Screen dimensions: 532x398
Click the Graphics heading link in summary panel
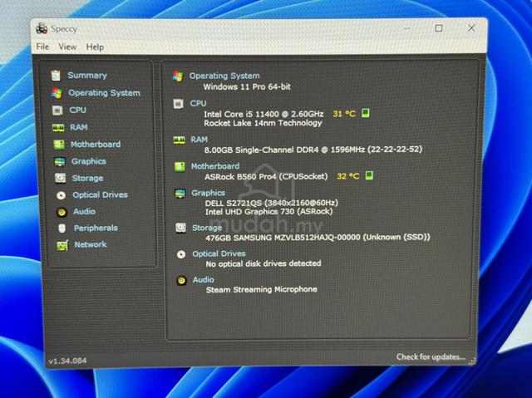pyautogui.click(x=209, y=193)
